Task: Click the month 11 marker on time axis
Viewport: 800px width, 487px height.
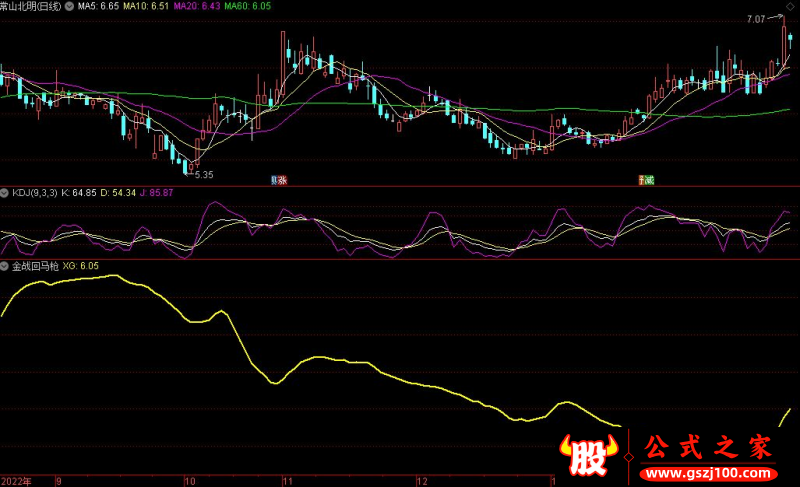Action: pos(287,481)
